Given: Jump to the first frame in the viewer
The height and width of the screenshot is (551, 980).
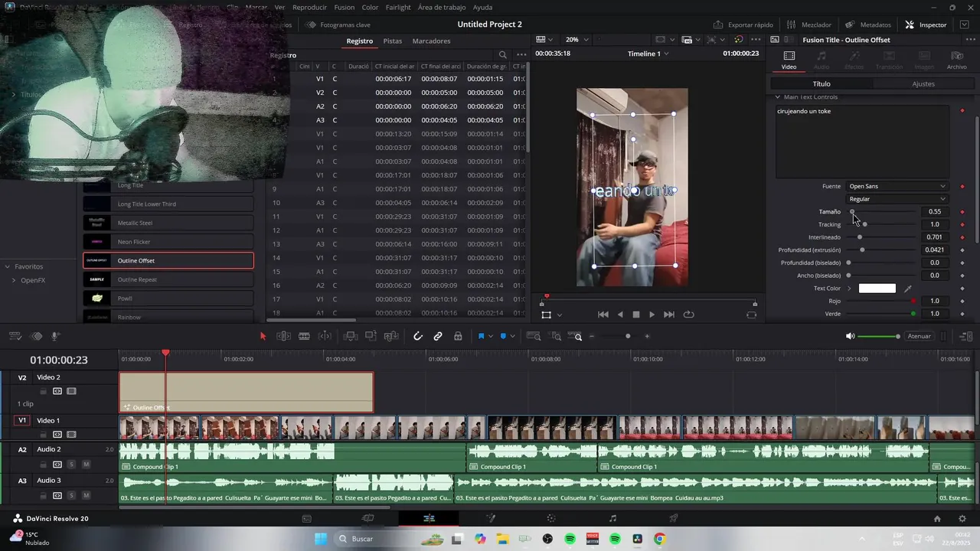Looking at the screenshot, I should tap(603, 315).
